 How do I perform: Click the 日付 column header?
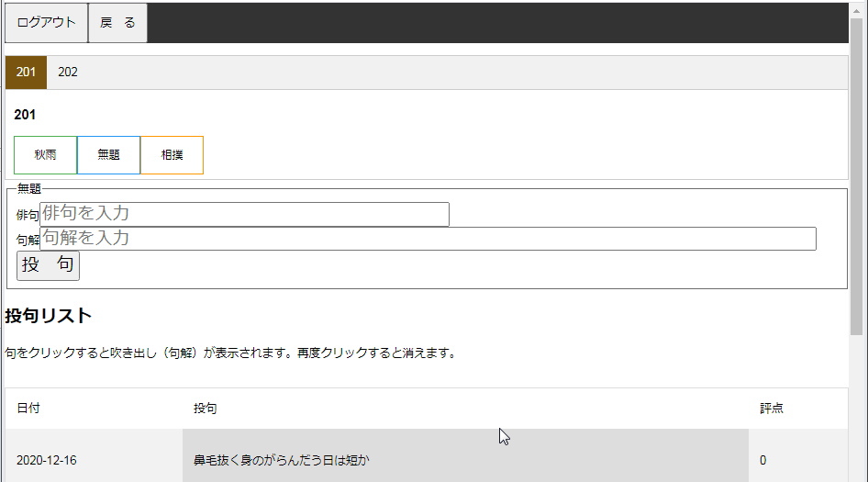pos(28,409)
